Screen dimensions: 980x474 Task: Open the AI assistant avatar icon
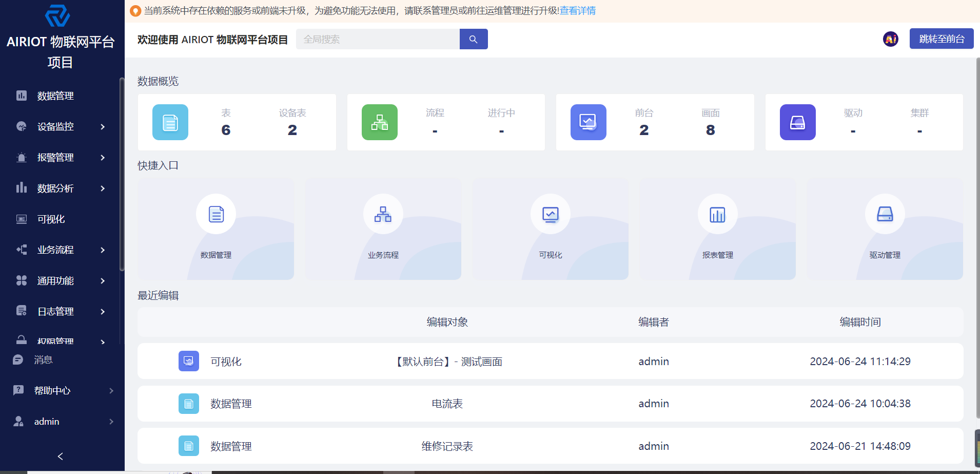891,39
